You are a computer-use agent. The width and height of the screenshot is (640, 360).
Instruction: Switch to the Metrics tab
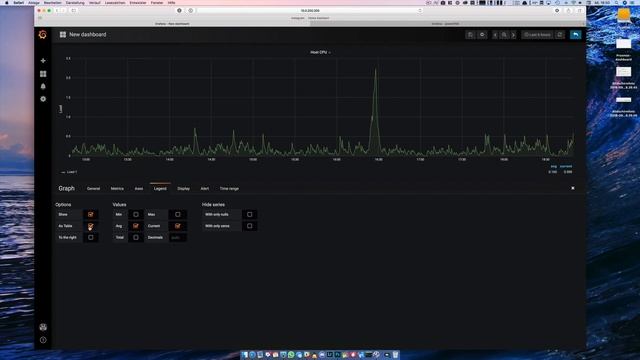pyautogui.click(x=117, y=189)
